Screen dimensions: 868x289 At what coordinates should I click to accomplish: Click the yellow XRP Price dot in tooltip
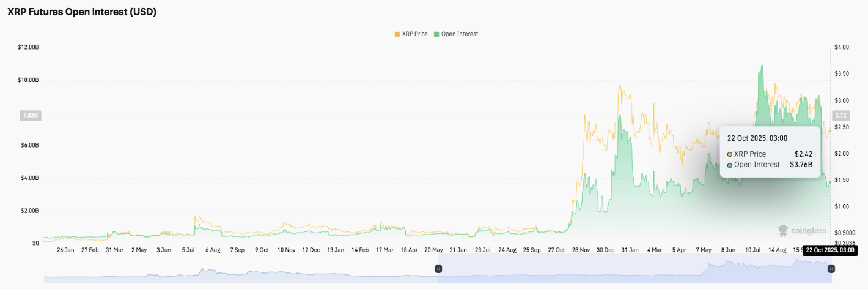coord(730,154)
